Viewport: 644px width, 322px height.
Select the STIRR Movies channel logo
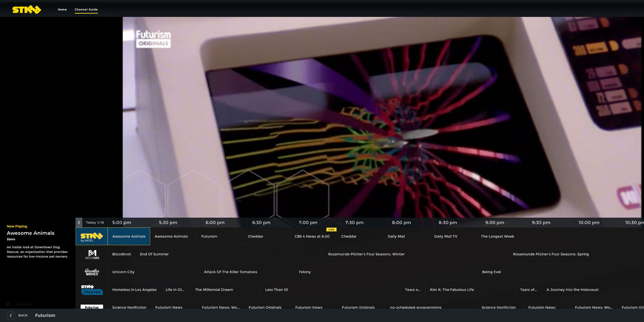click(x=92, y=290)
